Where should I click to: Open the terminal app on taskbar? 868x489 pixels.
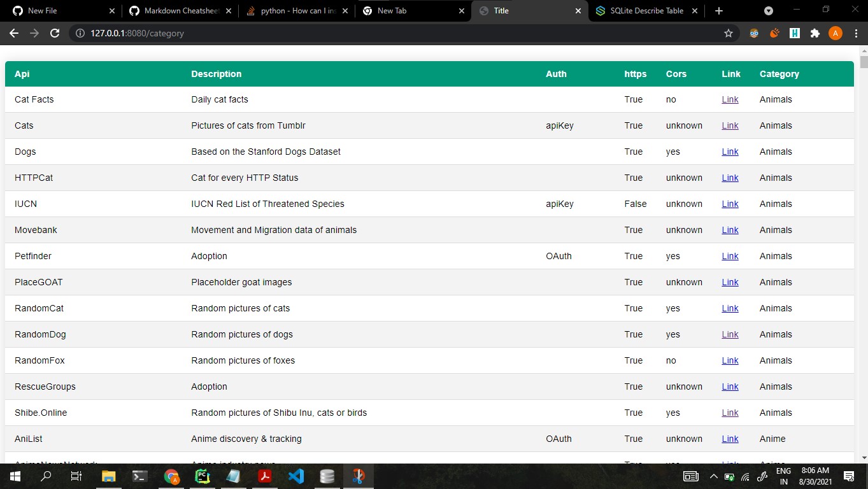140,476
